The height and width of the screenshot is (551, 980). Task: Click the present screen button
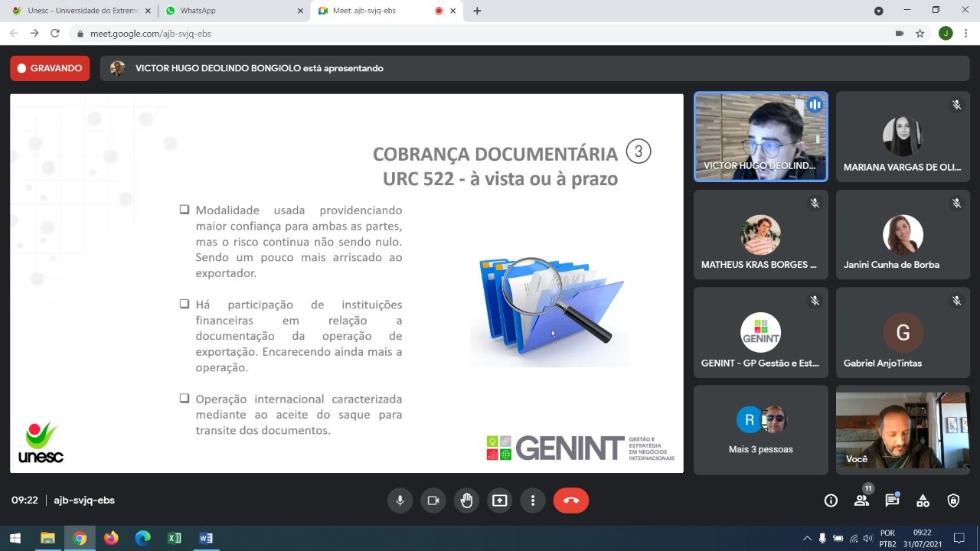tap(500, 500)
